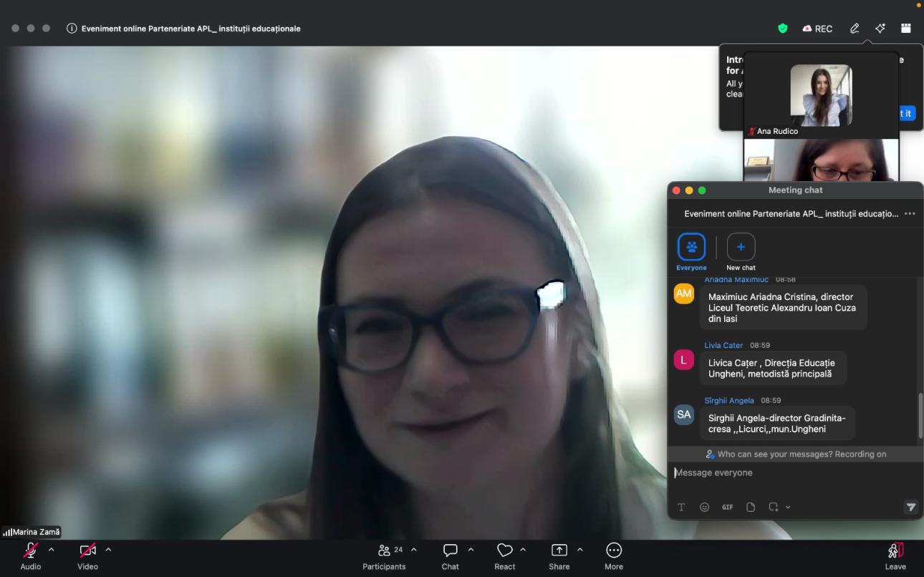The image size is (924, 577).
Task: Click the 08:59 timestamp beside Livia Cater
Action: (760, 345)
